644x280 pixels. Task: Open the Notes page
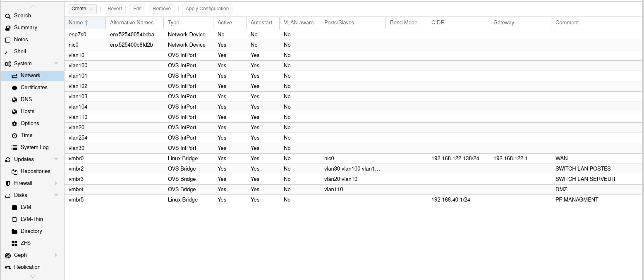(x=20, y=39)
